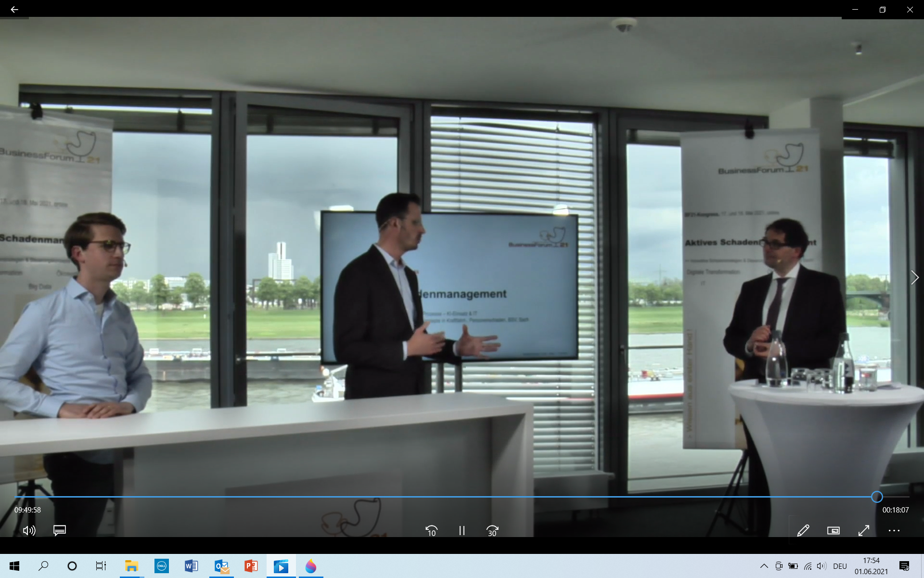Switch to mini view mode

[833, 530]
